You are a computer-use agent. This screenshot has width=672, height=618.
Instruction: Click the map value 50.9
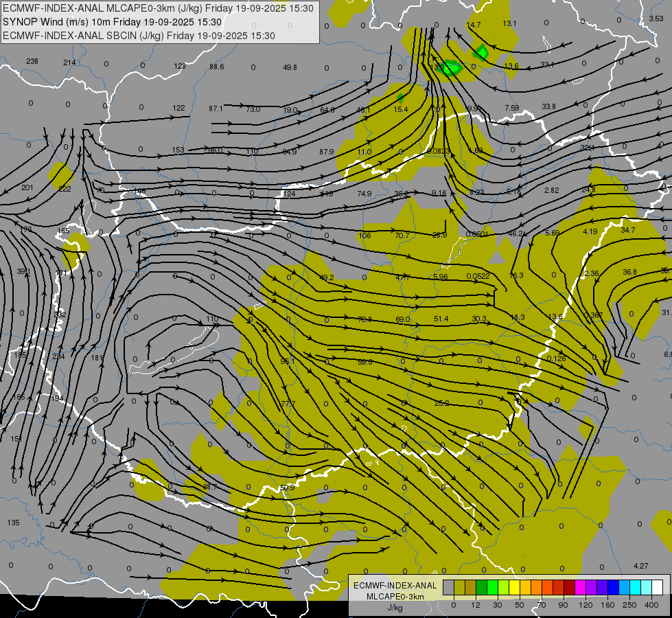[x=287, y=488]
